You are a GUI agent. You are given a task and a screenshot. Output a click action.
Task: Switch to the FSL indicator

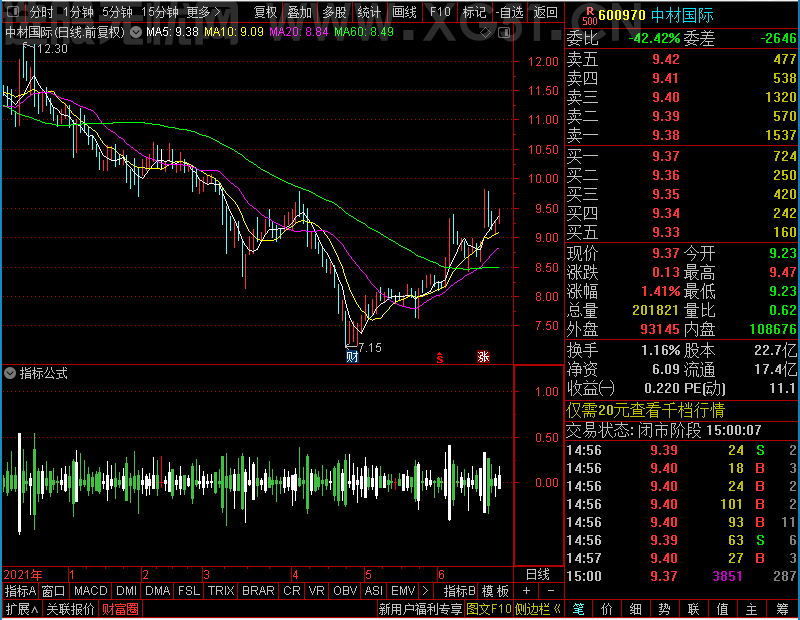[x=189, y=591]
